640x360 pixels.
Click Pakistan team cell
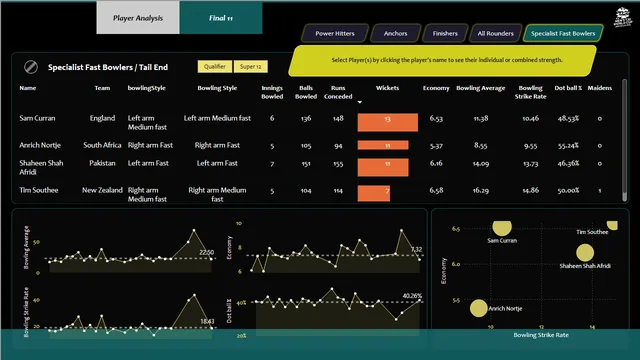tap(102, 163)
